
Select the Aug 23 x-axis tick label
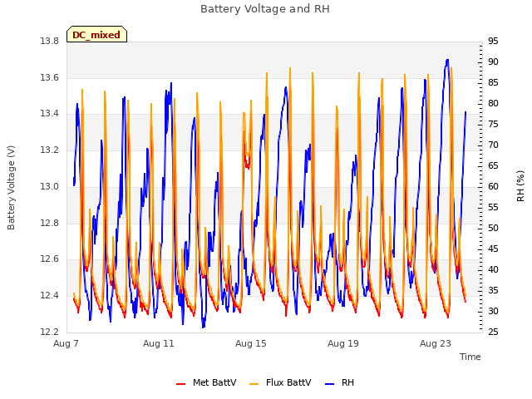pos(436,343)
